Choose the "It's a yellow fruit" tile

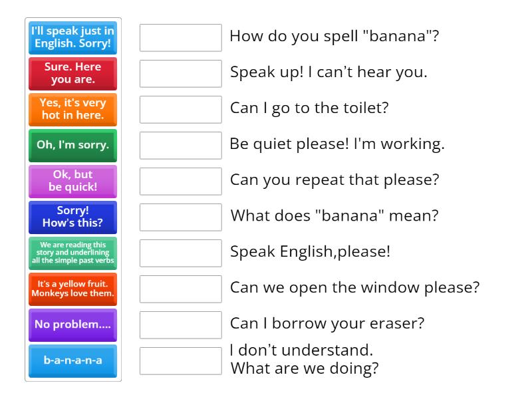tap(72, 289)
